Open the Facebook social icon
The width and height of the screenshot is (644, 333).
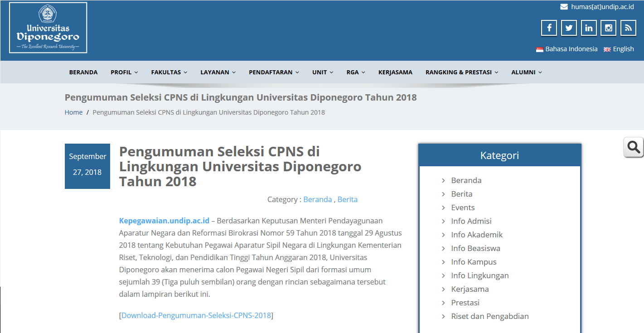pos(549,28)
